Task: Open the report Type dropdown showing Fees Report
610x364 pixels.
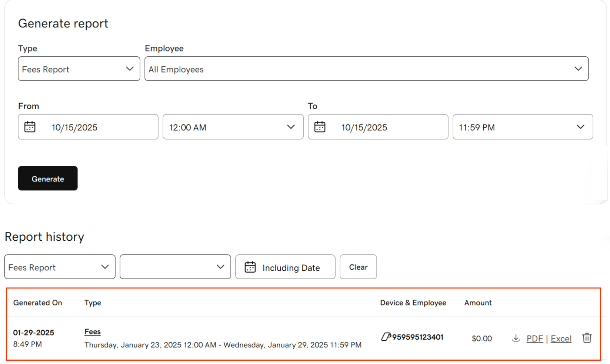Action: pyautogui.click(x=79, y=69)
